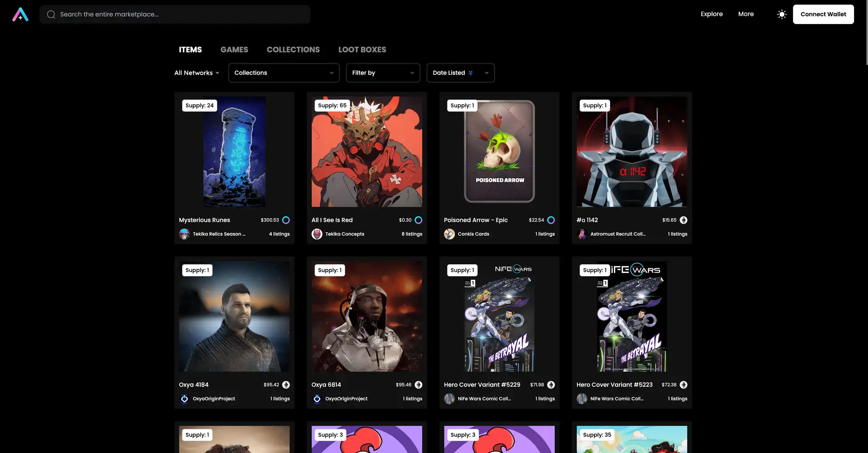Toggle the Date Listed sort direction arrow
Viewport: 868px width, 453px height.
click(x=471, y=73)
